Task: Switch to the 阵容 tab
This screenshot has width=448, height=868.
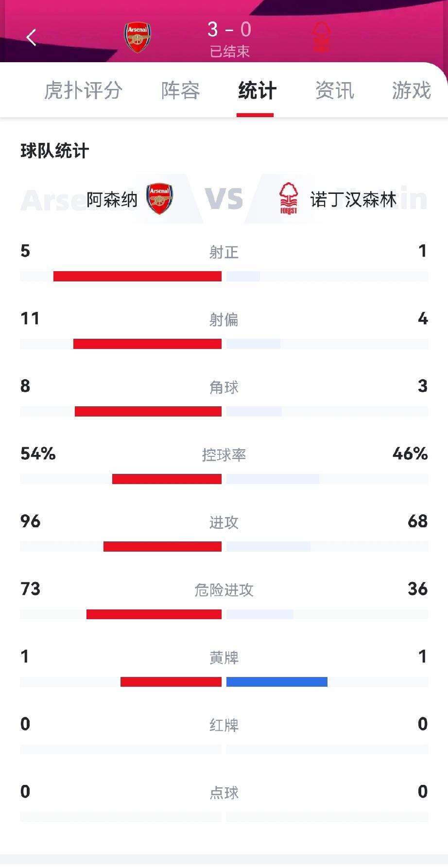Action: [x=180, y=90]
